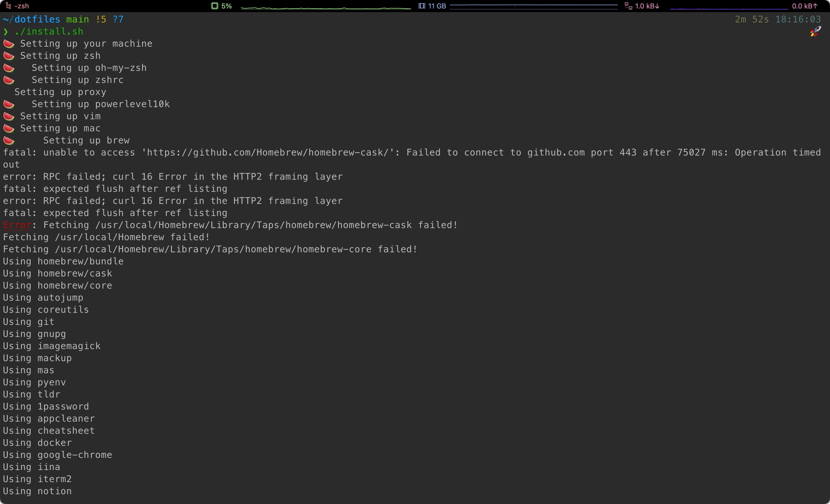This screenshot has width=830, height=504.
Task: Click watermelon icon before 'Setting up your machine'
Action: point(9,44)
